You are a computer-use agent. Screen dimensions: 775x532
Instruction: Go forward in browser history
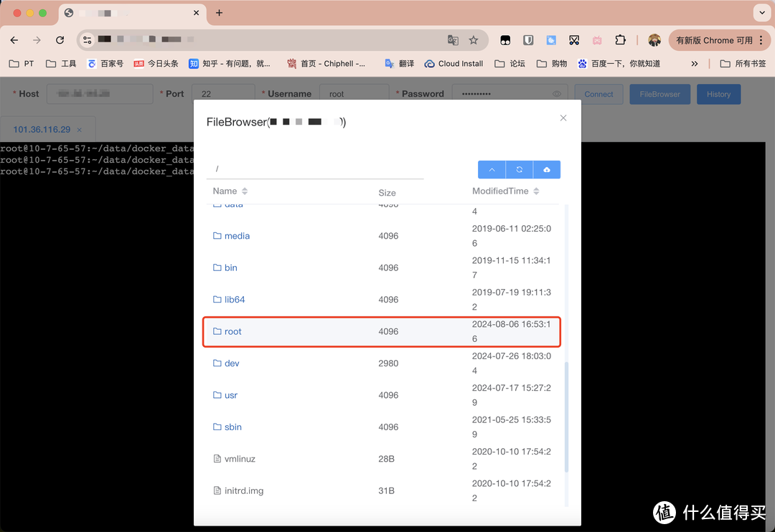point(37,40)
